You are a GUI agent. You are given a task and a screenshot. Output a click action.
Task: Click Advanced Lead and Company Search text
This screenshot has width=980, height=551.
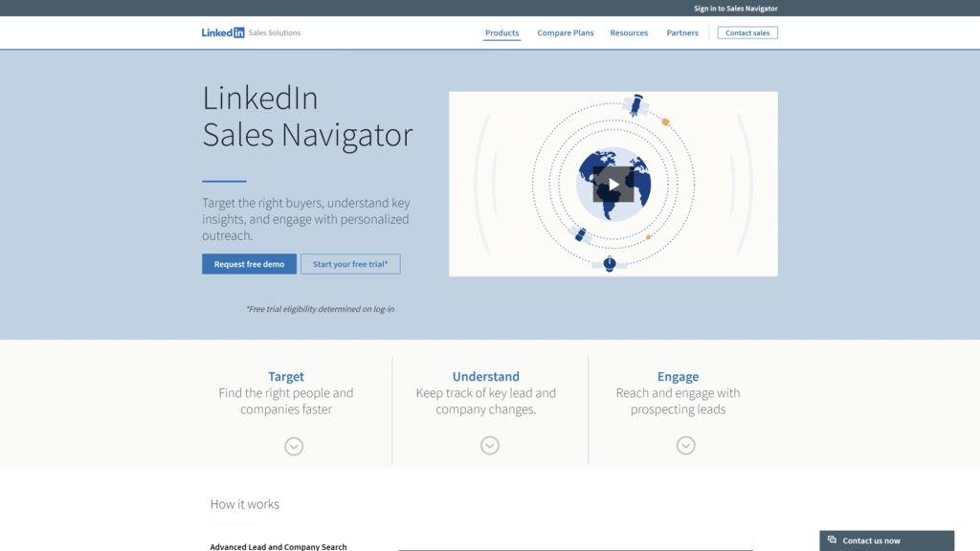(278, 546)
